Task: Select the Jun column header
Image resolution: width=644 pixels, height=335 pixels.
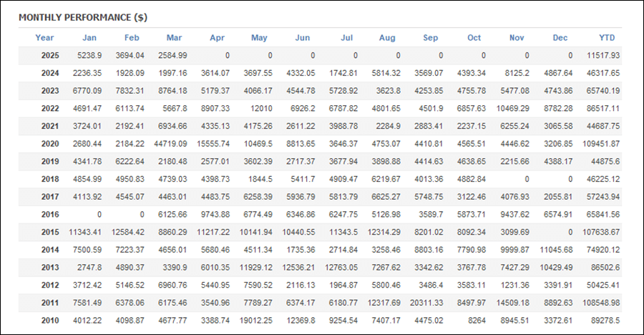Action: click(302, 38)
